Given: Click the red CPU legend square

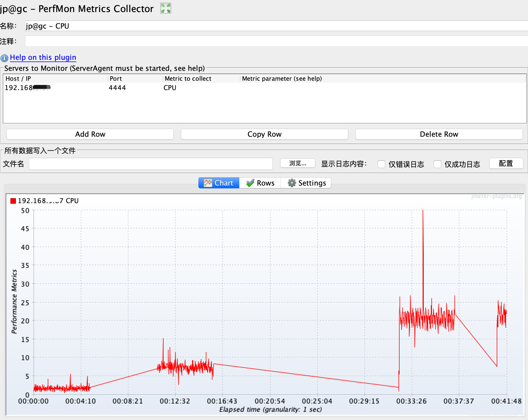Looking at the screenshot, I should [13, 201].
